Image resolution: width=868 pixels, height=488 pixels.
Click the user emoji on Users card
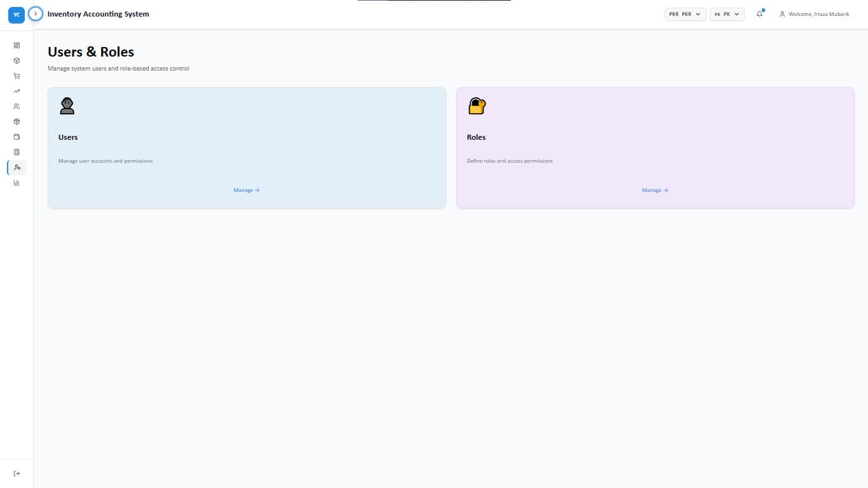click(67, 105)
